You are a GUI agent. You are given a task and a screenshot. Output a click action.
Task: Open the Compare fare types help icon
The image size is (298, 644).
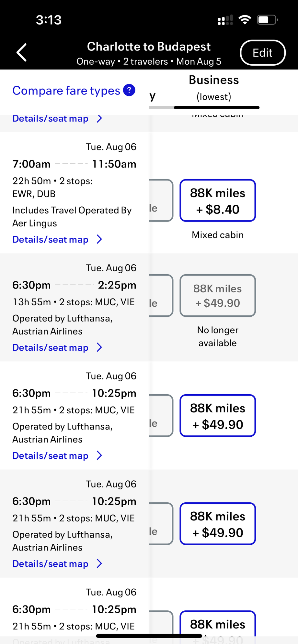pos(129,90)
